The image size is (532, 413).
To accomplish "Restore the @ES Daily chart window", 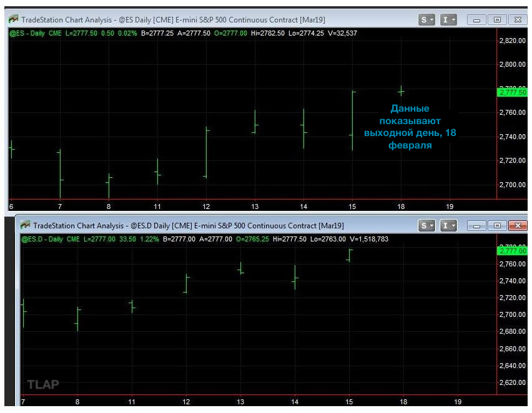I will pos(497,20).
